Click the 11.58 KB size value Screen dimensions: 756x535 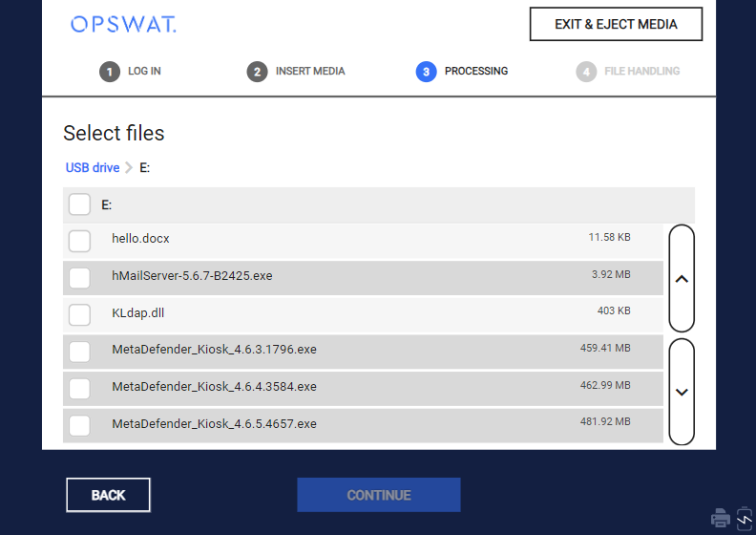click(x=609, y=237)
